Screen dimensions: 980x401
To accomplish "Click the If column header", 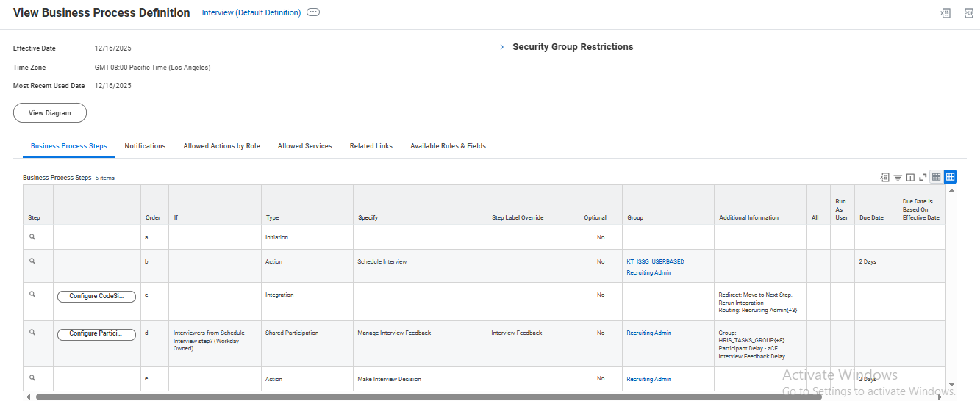I will (215, 205).
